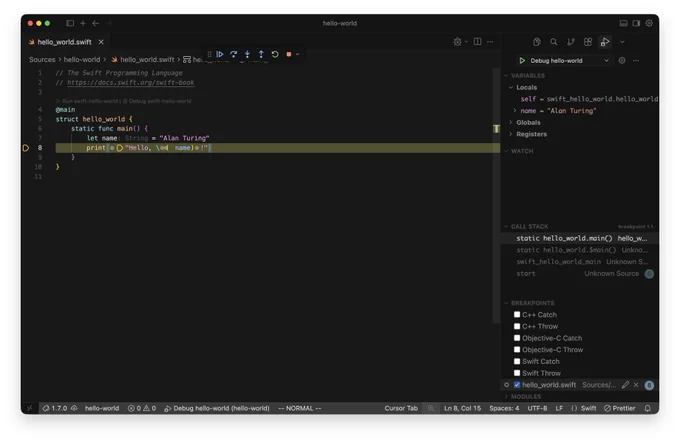This screenshot has height=442, width=680.
Task: Open the editor's more actions ellipsis
Action: [490, 42]
